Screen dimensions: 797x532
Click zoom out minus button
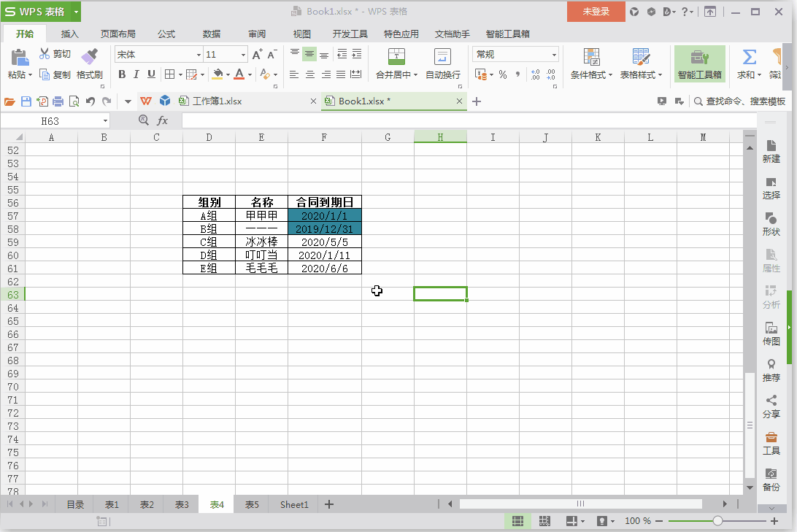[x=659, y=521]
